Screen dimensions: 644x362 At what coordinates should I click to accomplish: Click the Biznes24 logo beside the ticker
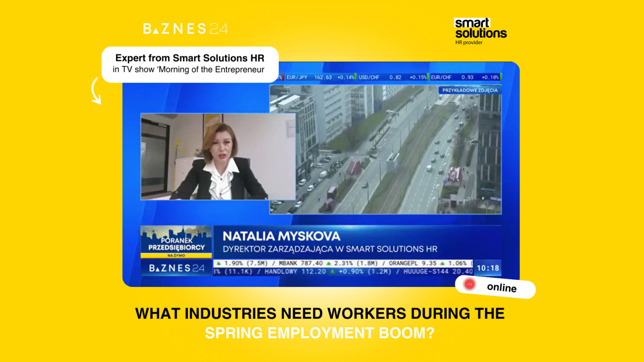coord(176,268)
